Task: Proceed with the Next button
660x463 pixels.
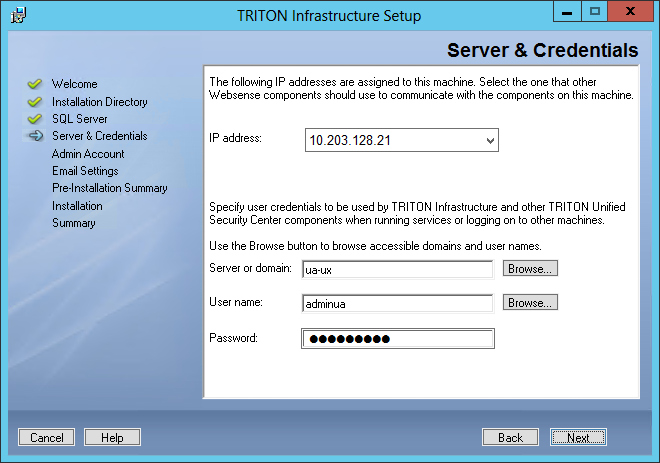Action: click(x=578, y=437)
